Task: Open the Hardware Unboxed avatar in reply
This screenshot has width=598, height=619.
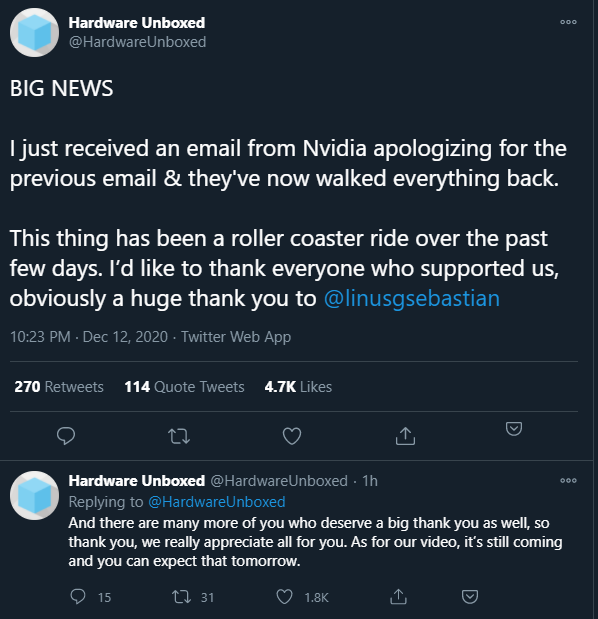Action: [x=34, y=495]
